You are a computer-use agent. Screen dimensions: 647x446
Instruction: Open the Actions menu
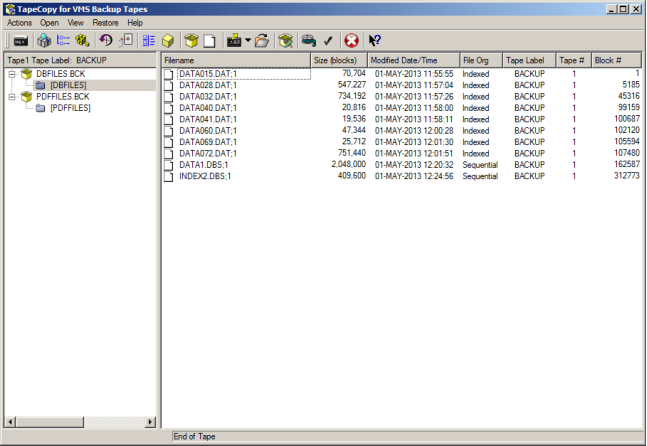click(19, 23)
